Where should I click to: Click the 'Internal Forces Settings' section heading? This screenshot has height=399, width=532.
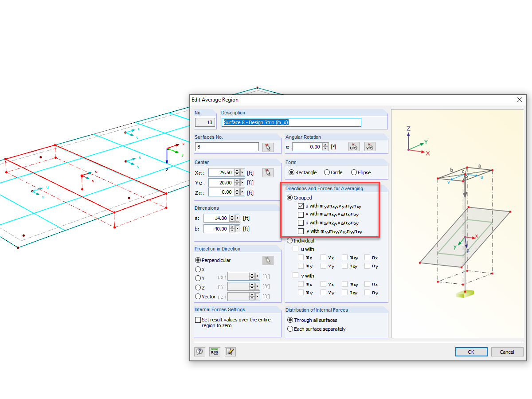click(x=220, y=309)
